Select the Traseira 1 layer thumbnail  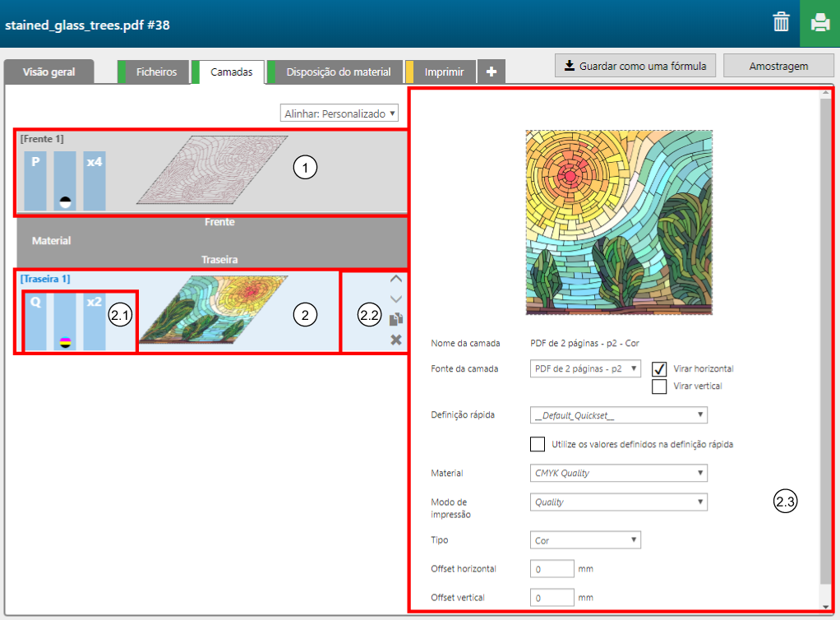[213, 310]
